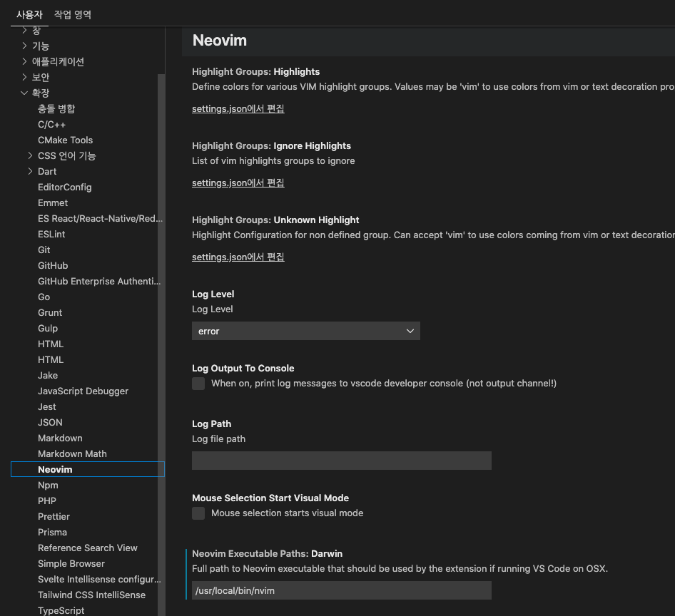Select the highlighted Neovim tree entry
Screen dimensions: 675x616
(x=88, y=469)
